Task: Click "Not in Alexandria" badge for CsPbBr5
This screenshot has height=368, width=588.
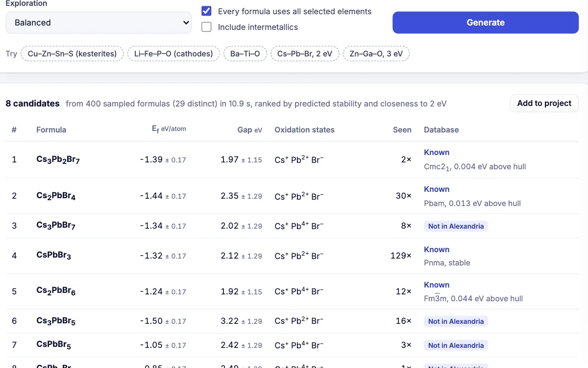Action: (x=456, y=345)
